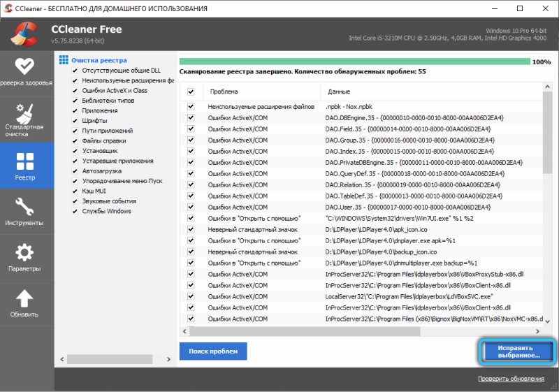Click the Поиск проблем button
559x392 pixels.
coord(213,351)
